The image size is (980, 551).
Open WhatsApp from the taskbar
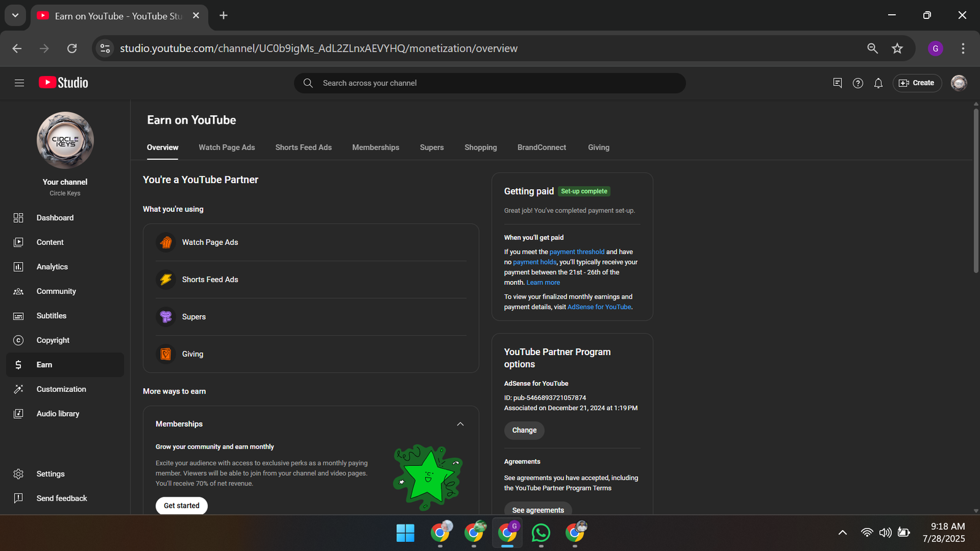pyautogui.click(x=541, y=533)
